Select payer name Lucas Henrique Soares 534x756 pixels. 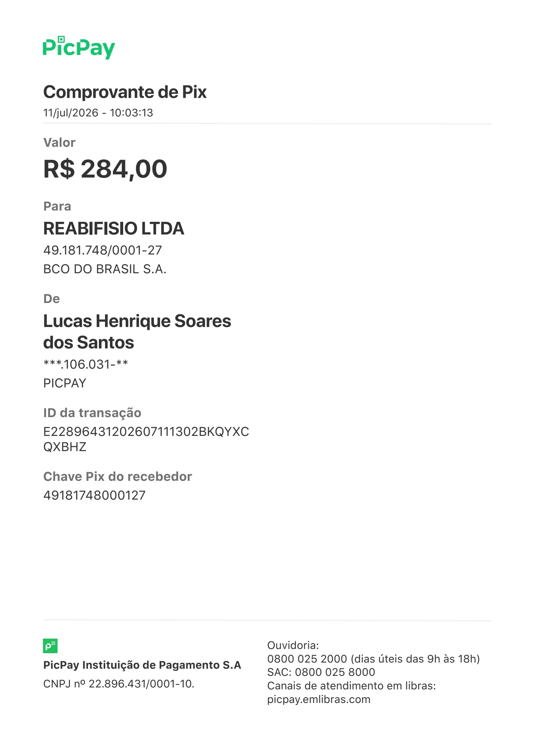pyautogui.click(x=137, y=321)
